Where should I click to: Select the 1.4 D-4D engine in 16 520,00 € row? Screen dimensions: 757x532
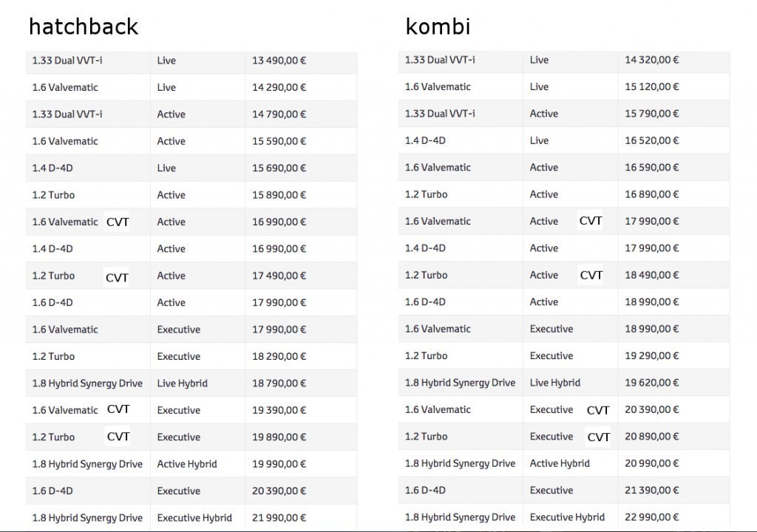425,140
